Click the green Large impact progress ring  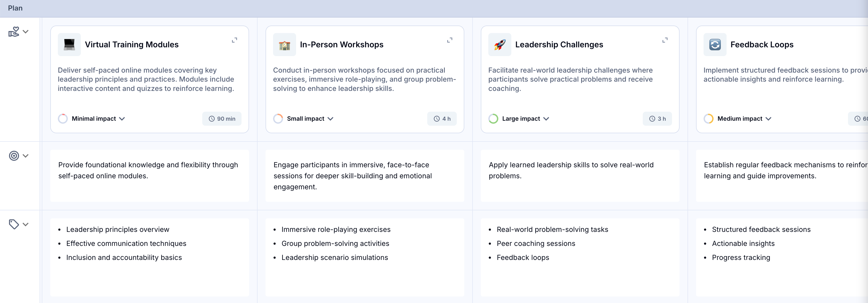pos(493,119)
